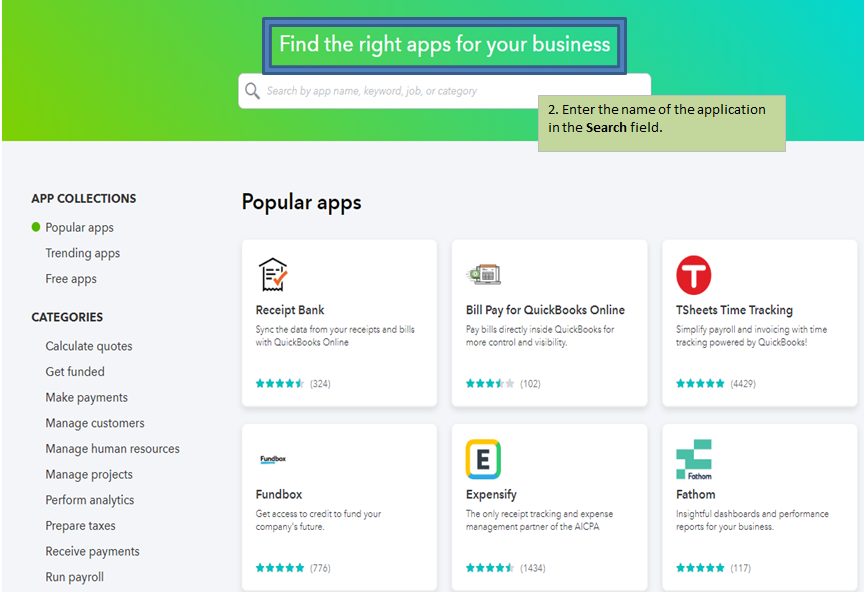Choose Make payments category

87,397
